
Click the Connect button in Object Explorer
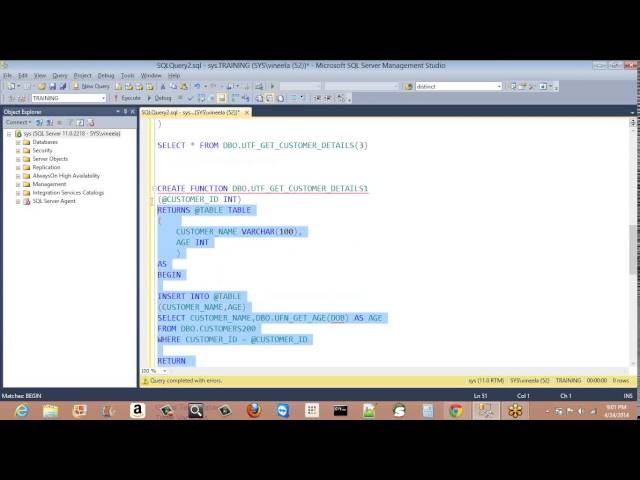(x=18, y=122)
